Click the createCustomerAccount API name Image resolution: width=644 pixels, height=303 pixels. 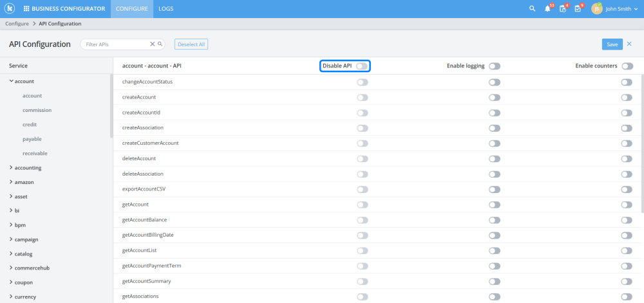[x=150, y=143]
